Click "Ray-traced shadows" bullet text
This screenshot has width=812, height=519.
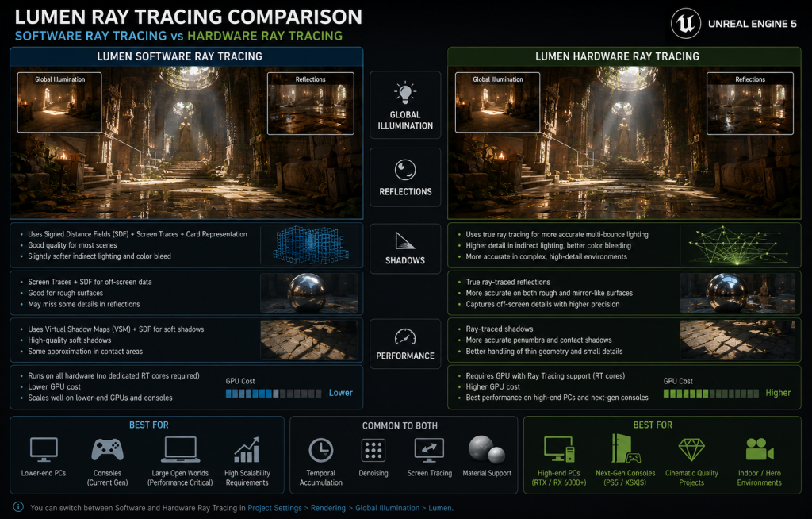[x=500, y=329]
